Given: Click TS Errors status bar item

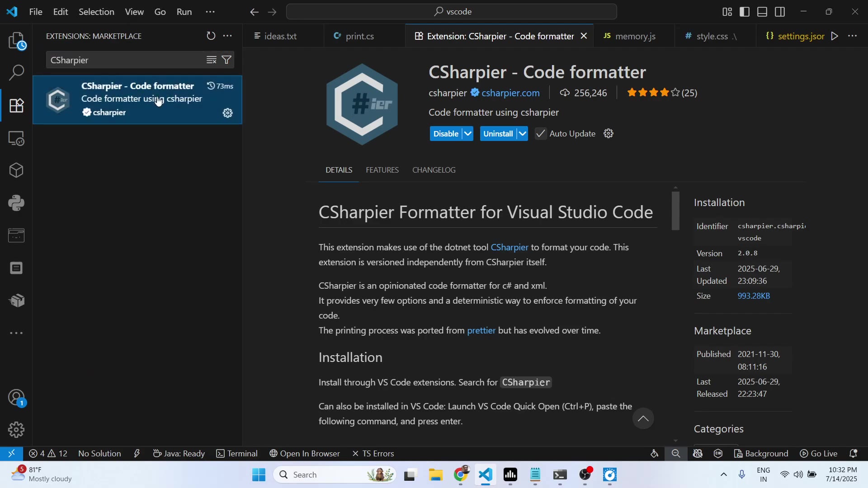Looking at the screenshot, I should click(x=373, y=454).
